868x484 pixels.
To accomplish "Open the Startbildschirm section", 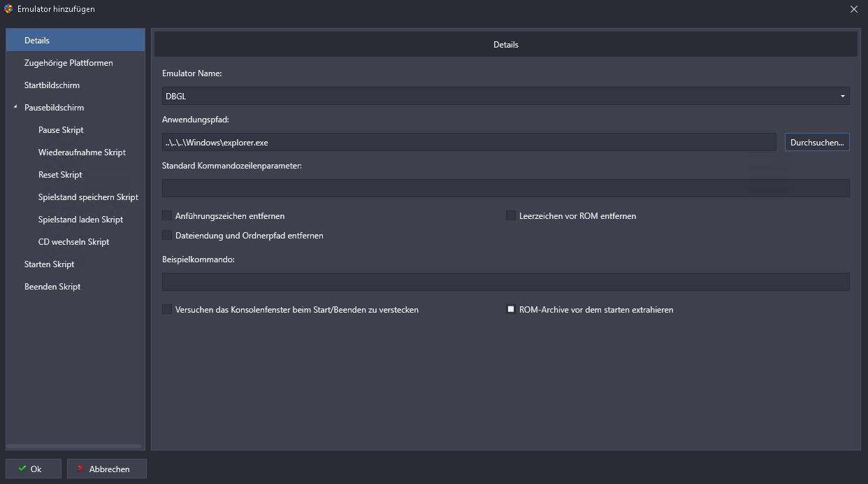I will [52, 85].
